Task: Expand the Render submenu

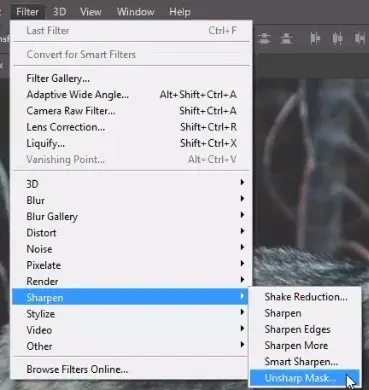Action: (131, 281)
